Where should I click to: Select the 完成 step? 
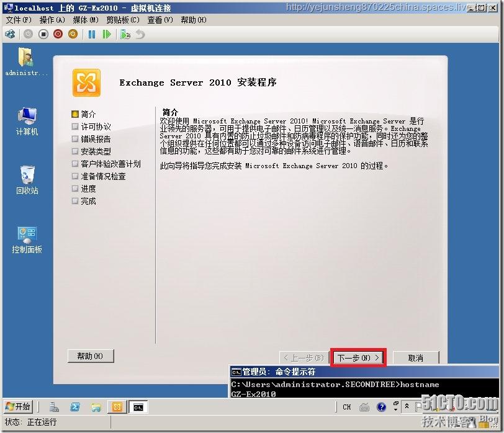click(84, 201)
